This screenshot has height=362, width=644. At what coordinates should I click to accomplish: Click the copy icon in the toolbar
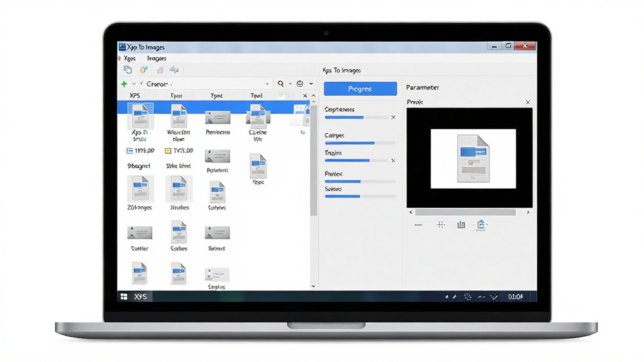click(128, 70)
